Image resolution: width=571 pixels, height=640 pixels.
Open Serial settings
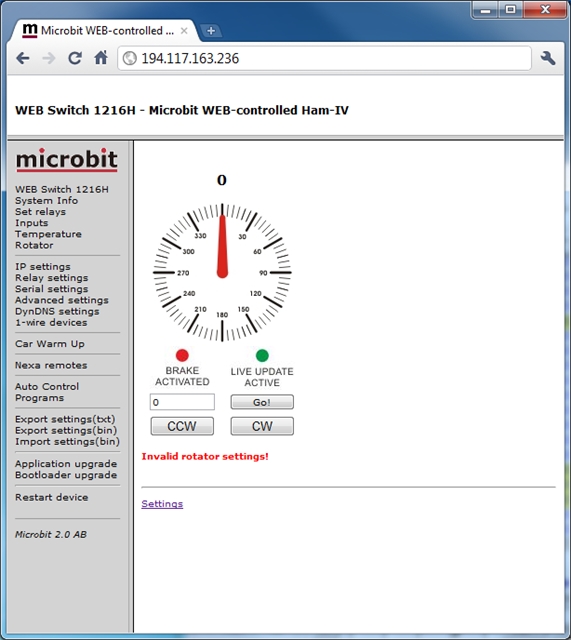[51, 289]
